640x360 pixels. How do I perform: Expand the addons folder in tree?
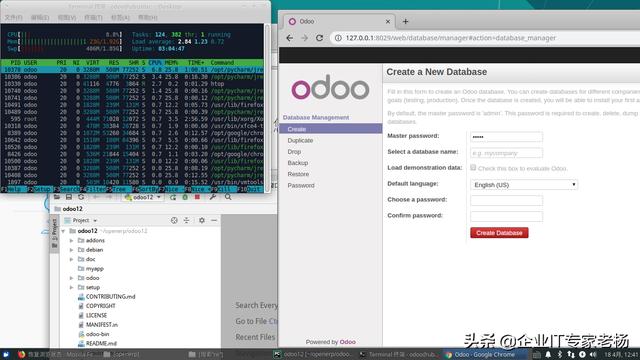tap(71, 241)
